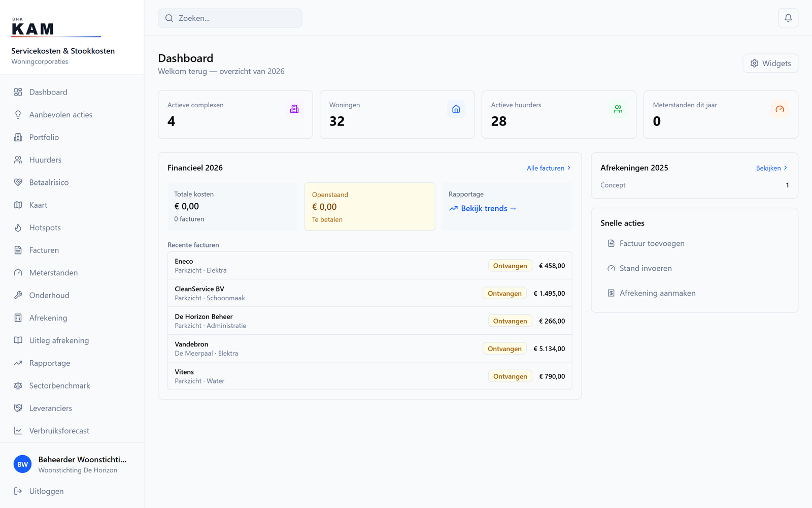The height and width of the screenshot is (508, 812).
Task: Click the Afrekening calculator icon in sidebar
Action: point(18,318)
